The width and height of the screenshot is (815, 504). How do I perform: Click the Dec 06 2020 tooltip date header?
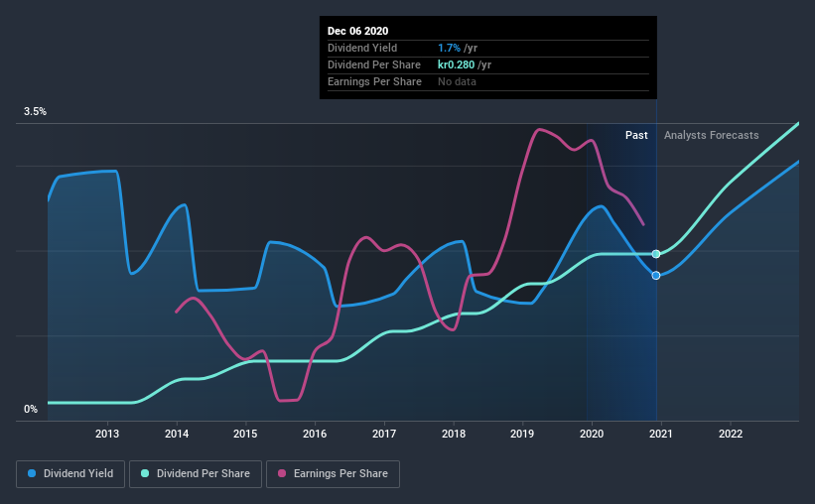(x=357, y=31)
